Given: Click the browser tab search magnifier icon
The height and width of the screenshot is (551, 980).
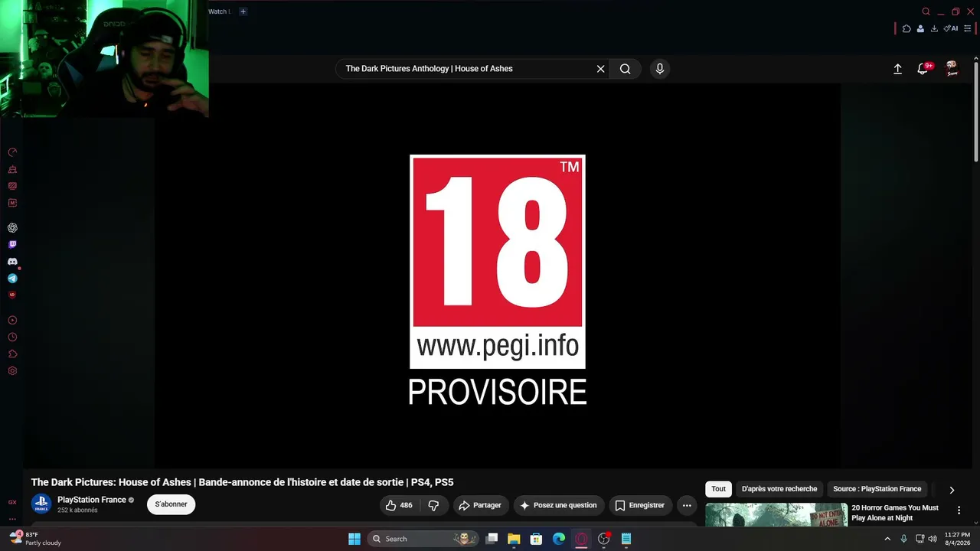Looking at the screenshot, I should click(926, 11).
